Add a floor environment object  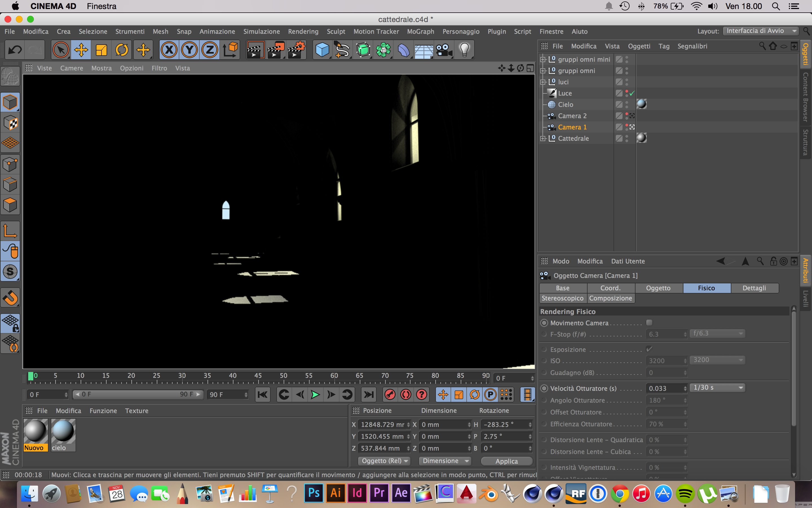point(424,50)
